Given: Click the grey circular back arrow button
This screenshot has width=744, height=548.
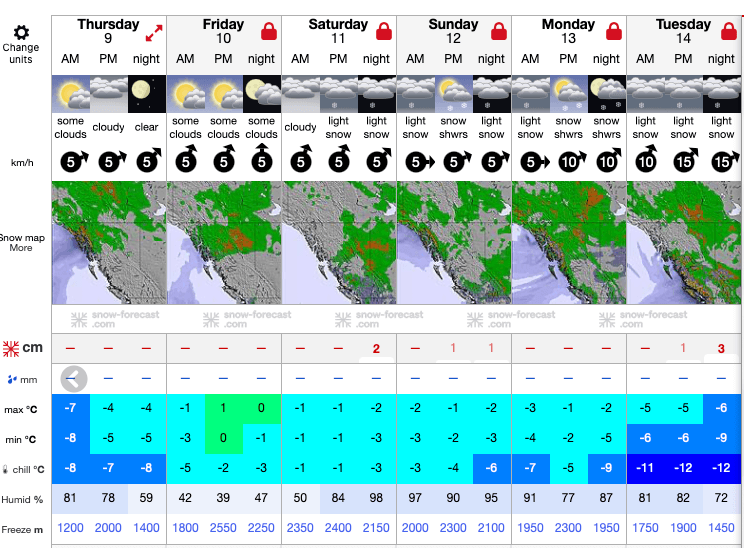Looking at the screenshot, I should click(73, 379).
